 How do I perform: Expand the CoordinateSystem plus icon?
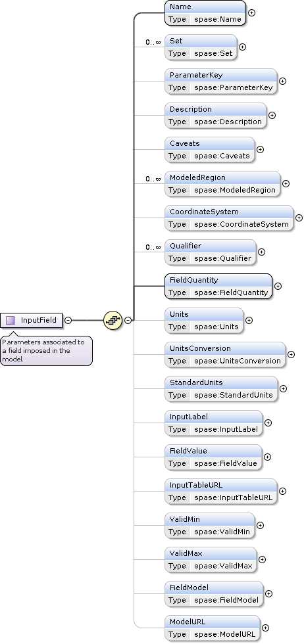[299, 218]
